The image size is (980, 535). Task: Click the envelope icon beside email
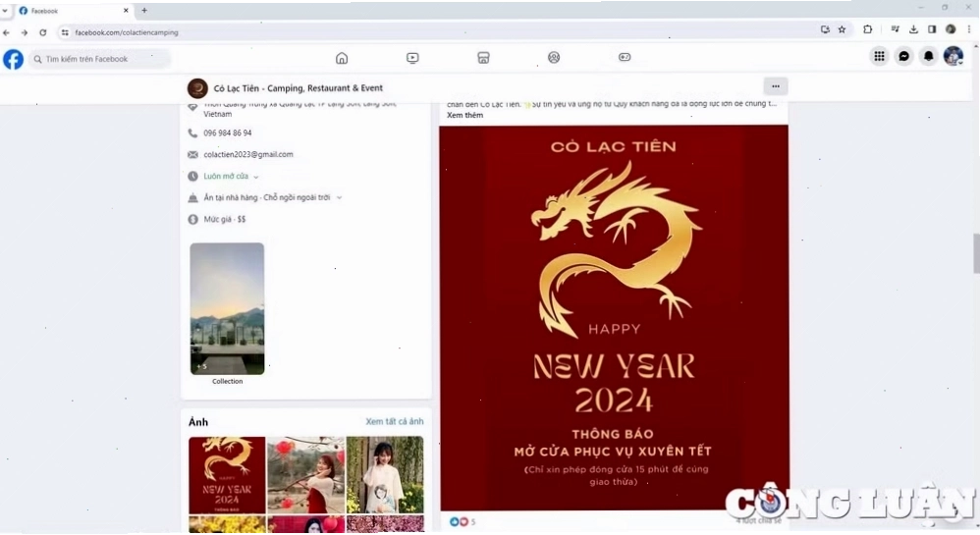coord(192,154)
